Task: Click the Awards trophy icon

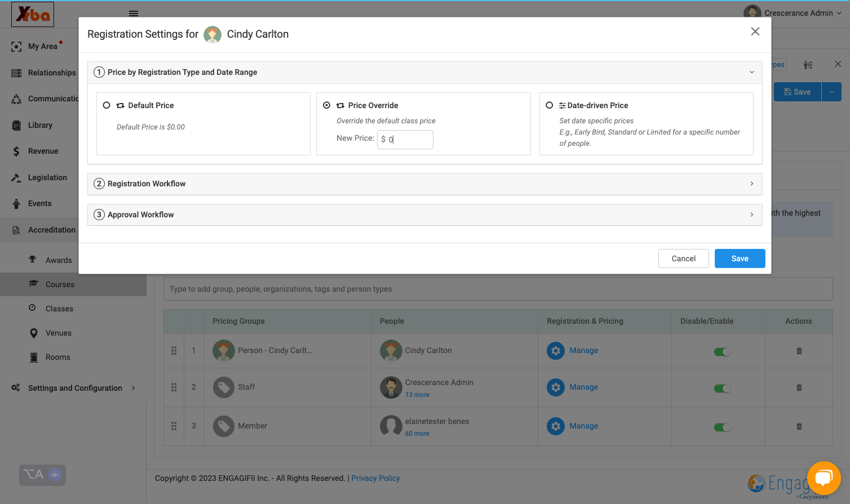Action: 33,260
